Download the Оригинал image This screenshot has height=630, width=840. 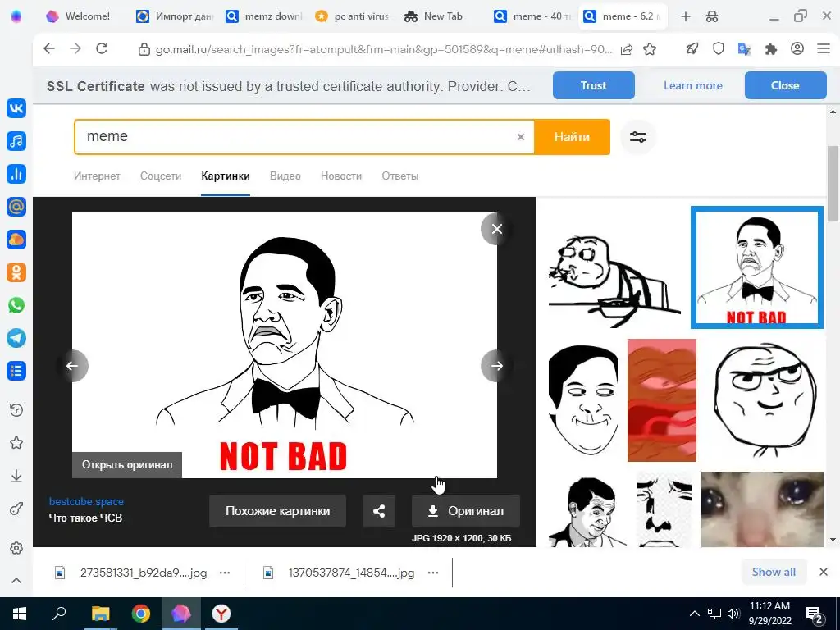pos(466,511)
